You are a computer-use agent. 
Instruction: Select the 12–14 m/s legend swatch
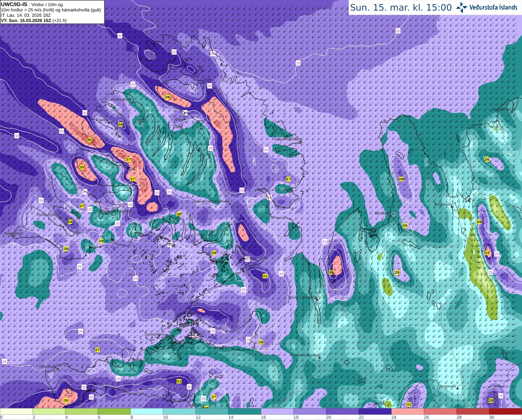click(212, 411)
